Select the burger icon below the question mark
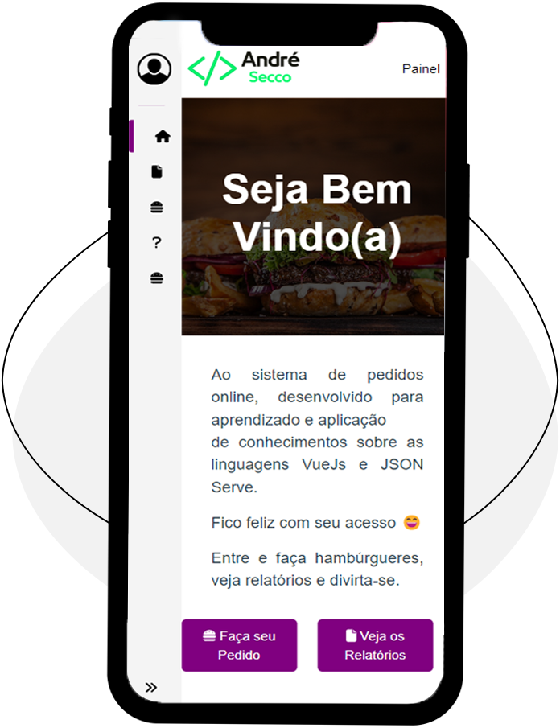Screen dimensions: 560x728 tap(157, 278)
